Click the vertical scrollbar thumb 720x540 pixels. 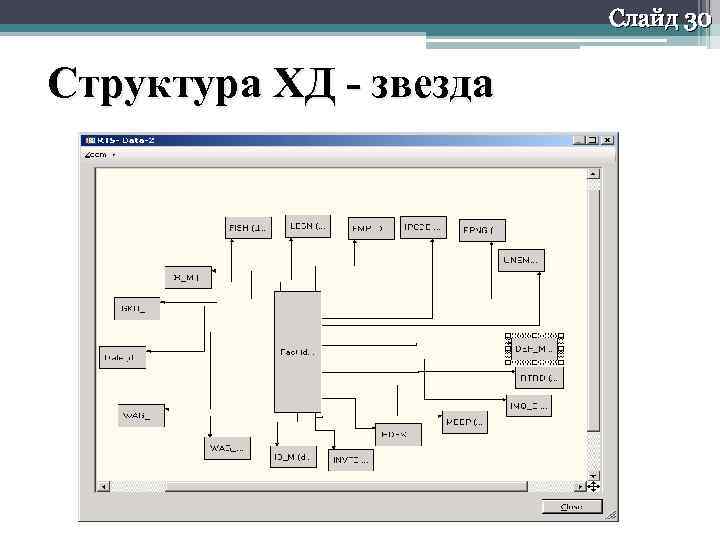(x=593, y=310)
